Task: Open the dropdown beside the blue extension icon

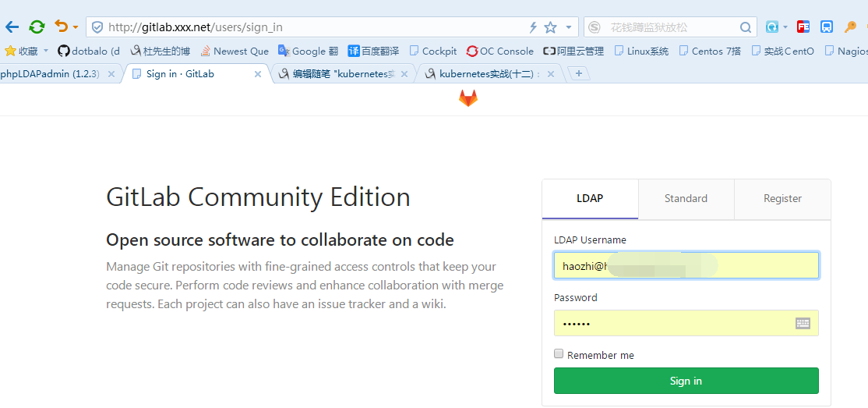Action: 785,27
